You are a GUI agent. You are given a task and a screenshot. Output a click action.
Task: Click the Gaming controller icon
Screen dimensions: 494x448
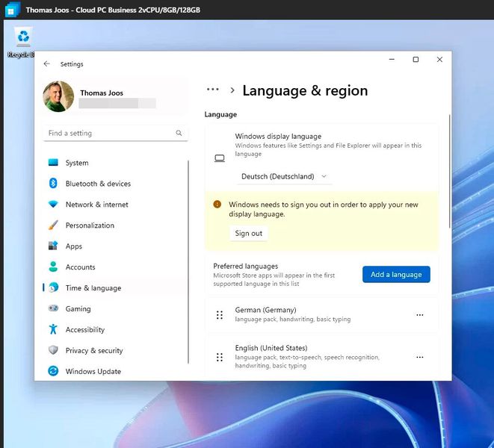click(53, 308)
